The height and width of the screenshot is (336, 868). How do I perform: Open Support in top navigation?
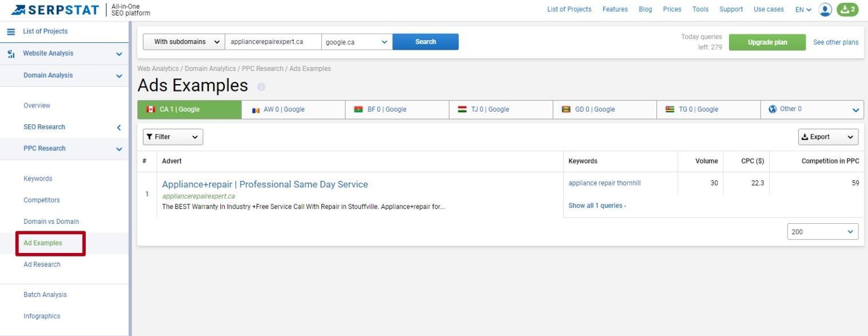[x=731, y=9]
